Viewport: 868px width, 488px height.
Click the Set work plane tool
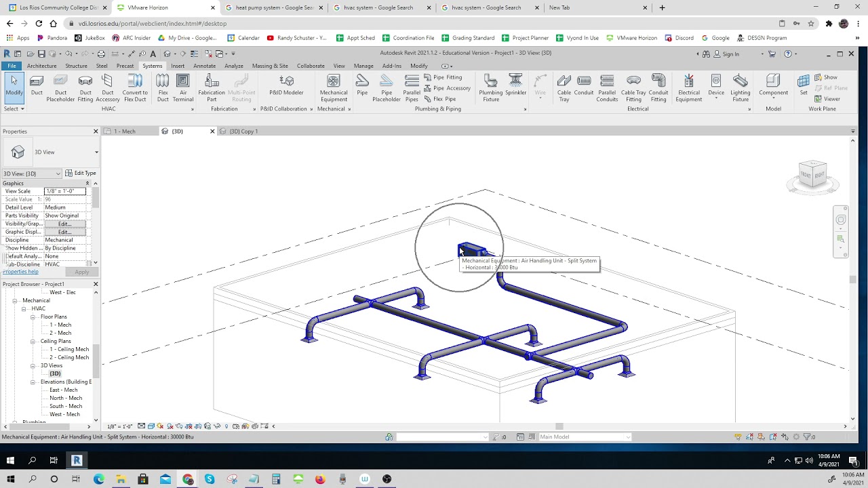(804, 85)
